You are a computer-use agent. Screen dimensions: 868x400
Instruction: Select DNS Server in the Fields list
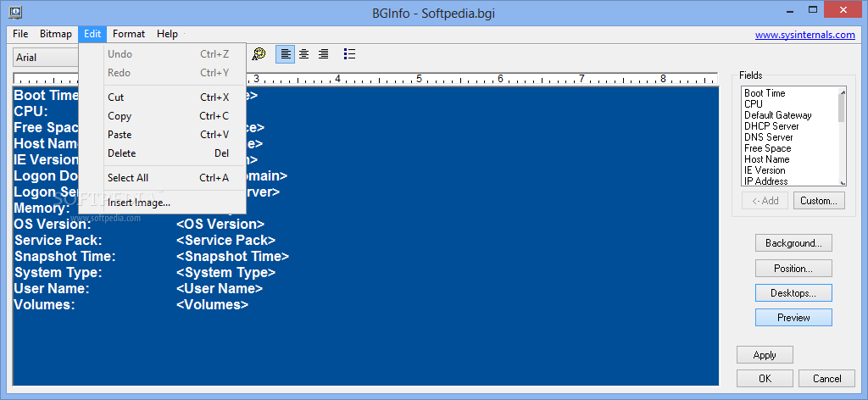tap(768, 137)
